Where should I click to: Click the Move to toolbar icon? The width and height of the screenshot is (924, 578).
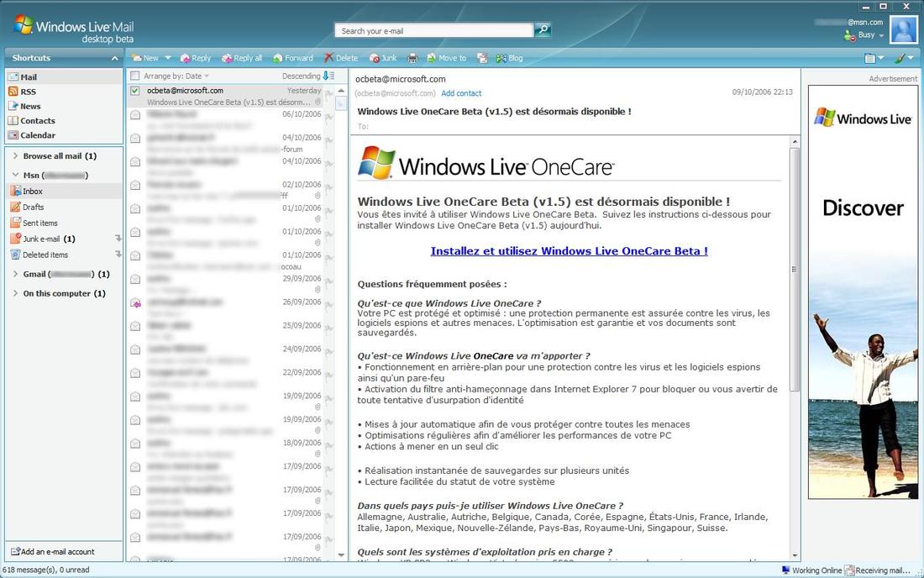click(432, 58)
